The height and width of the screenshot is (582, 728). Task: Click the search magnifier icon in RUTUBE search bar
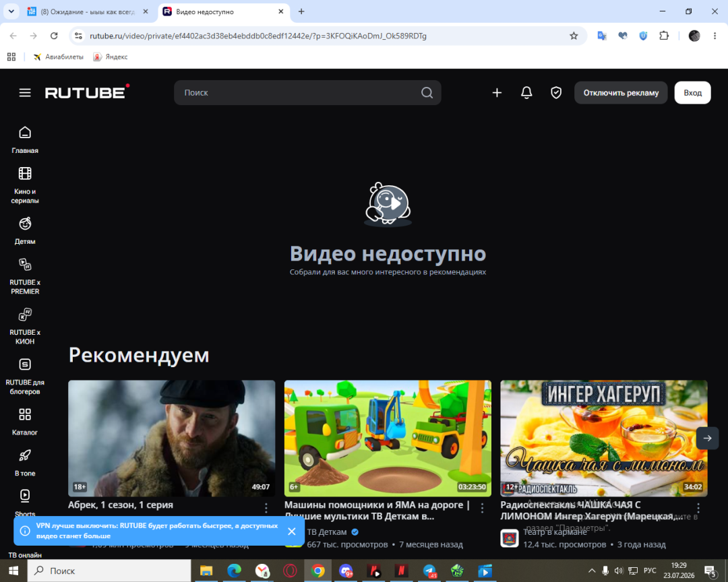coord(427,93)
